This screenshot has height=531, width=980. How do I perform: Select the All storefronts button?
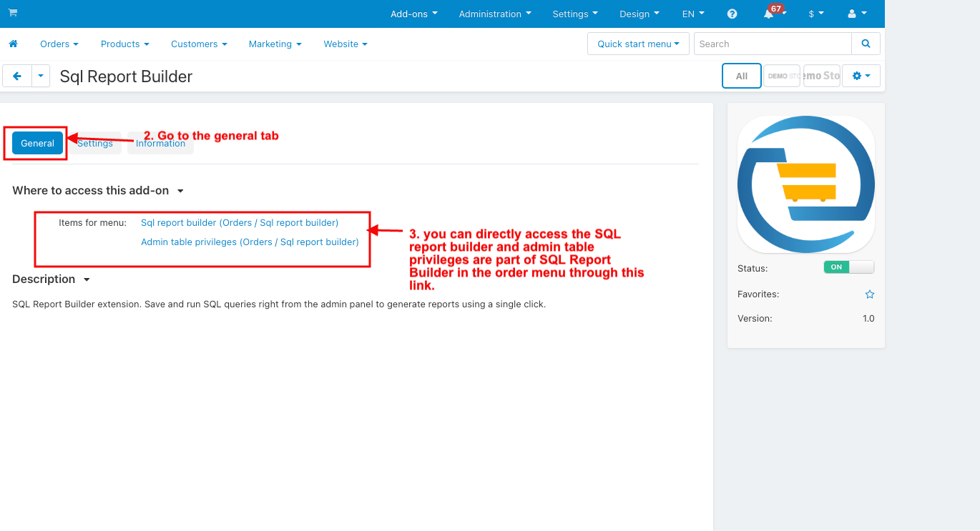(742, 76)
